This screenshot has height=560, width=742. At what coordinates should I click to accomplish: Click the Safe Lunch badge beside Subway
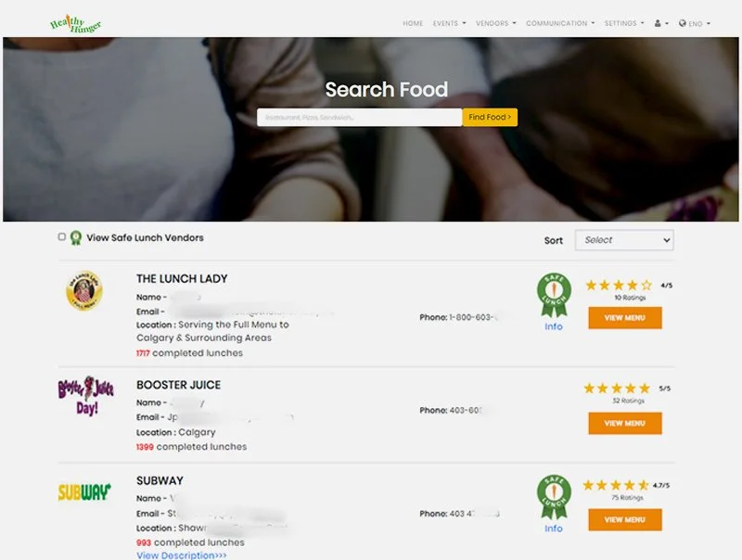(554, 495)
